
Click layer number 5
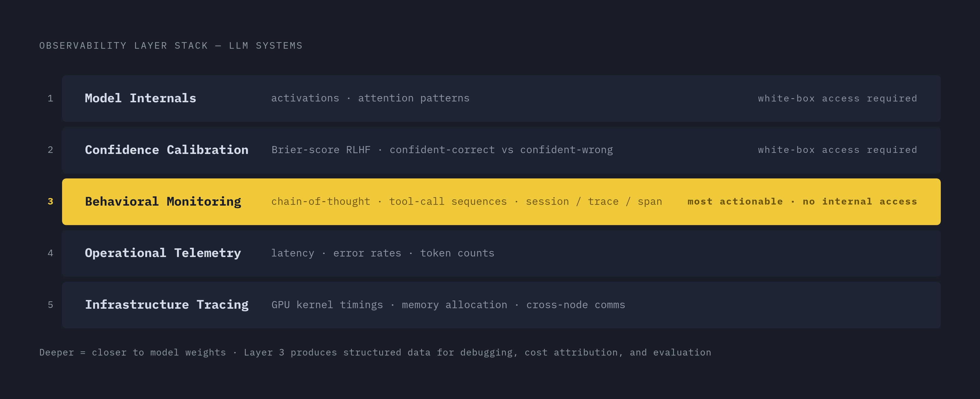point(50,305)
